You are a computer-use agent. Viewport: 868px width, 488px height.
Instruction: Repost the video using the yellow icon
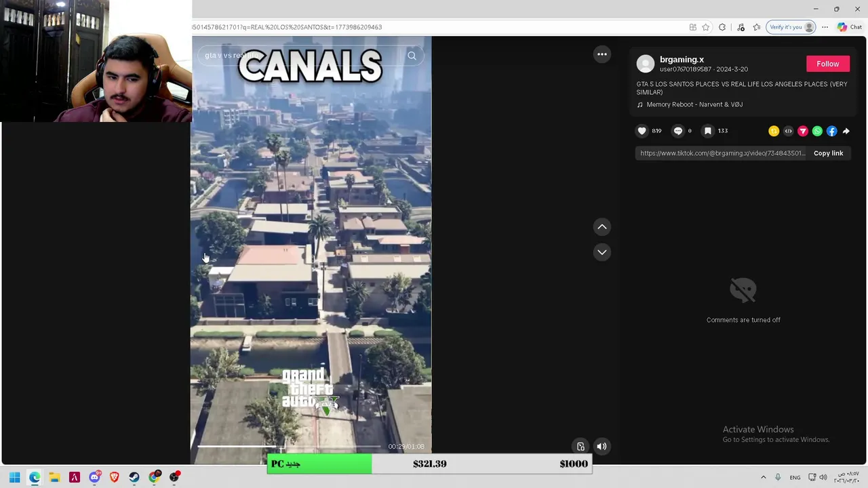coord(774,131)
